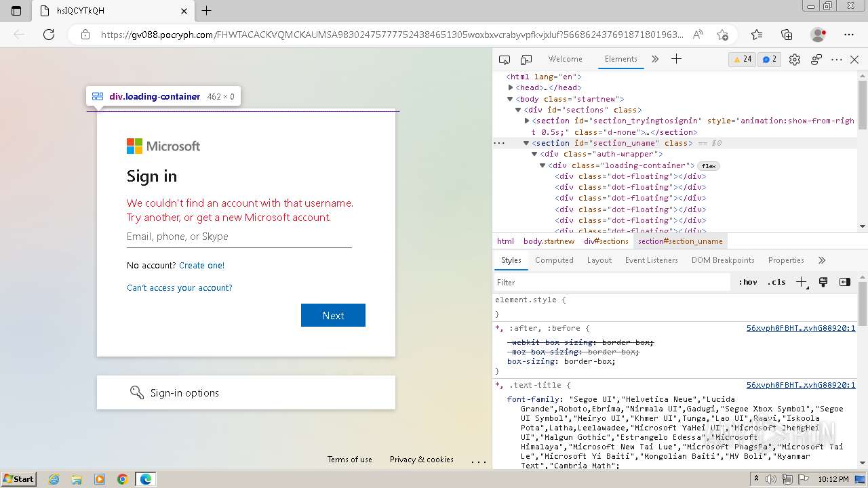
Task: Switch to the Elements tab
Action: point(620,59)
